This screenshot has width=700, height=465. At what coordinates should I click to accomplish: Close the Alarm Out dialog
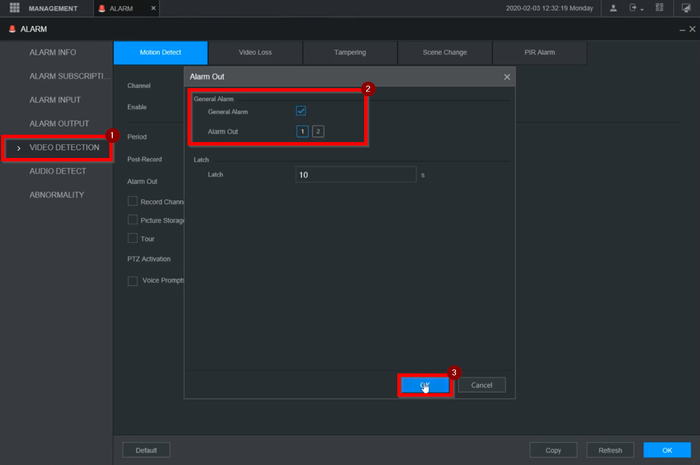pos(507,77)
